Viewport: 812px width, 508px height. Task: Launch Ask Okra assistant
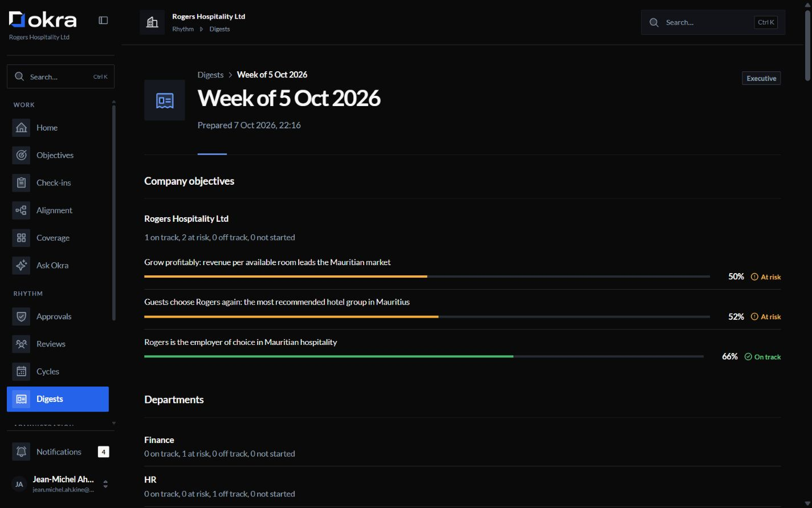pyautogui.click(x=58, y=265)
